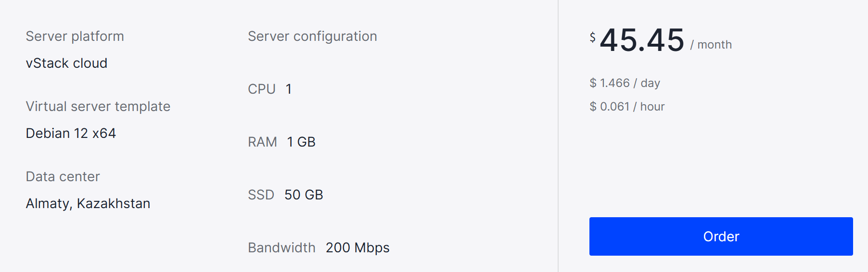Select the 50 GB SSD value
This screenshot has width=868, height=272.
coord(304,195)
